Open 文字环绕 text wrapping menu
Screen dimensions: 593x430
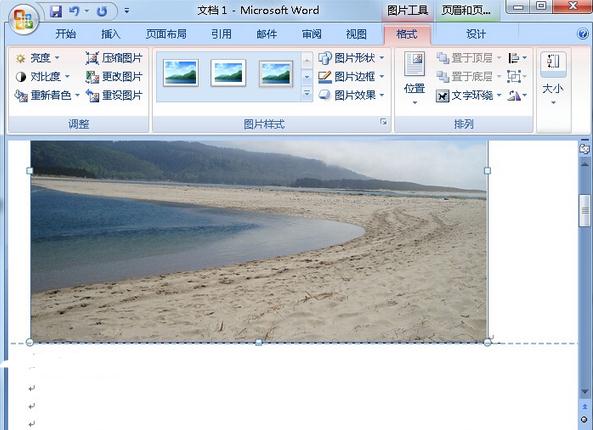[x=469, y=95]
